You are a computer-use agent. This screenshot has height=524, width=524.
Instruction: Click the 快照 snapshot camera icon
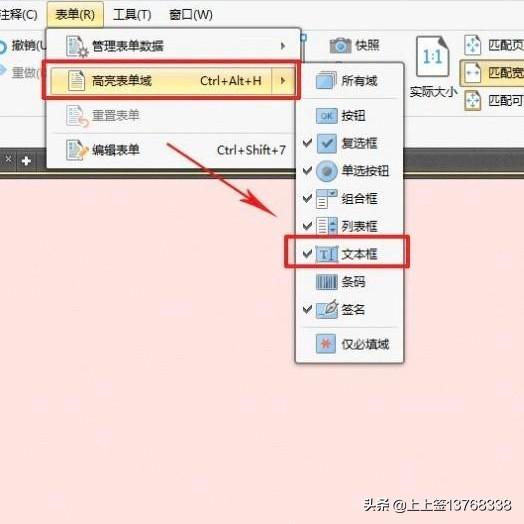[340, 45]
